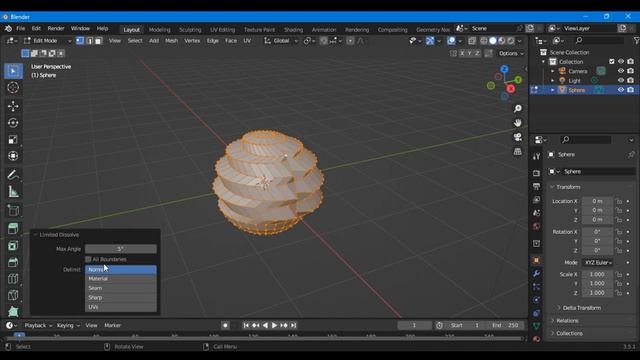Click the red X axis gizmo
This screenshot has width=640, height=360.
pos(511,89)
